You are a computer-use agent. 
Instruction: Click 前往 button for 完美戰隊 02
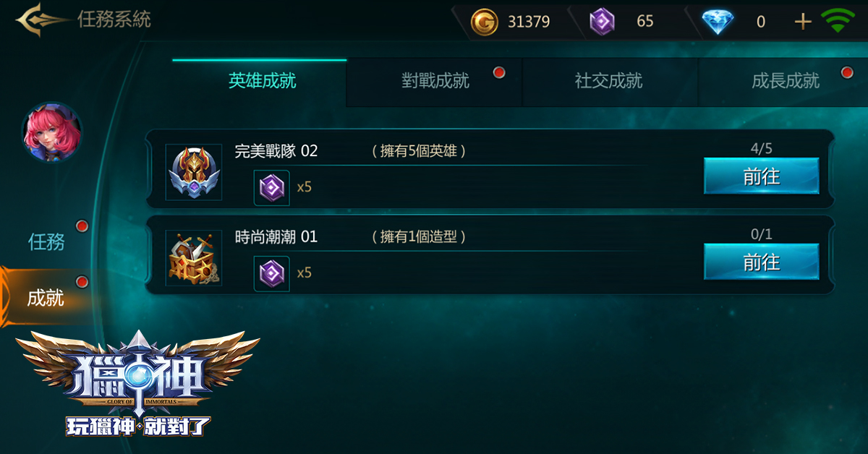coord(762,176)
